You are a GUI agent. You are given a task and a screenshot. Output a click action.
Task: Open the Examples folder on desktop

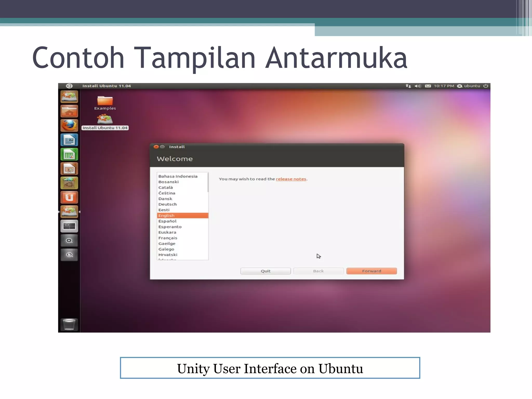click(105, 103)
